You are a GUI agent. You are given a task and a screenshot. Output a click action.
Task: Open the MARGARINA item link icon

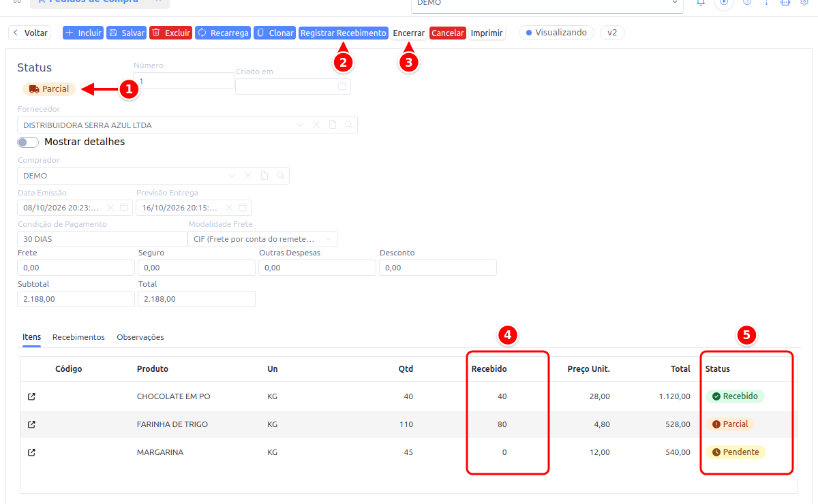(31, 452)
